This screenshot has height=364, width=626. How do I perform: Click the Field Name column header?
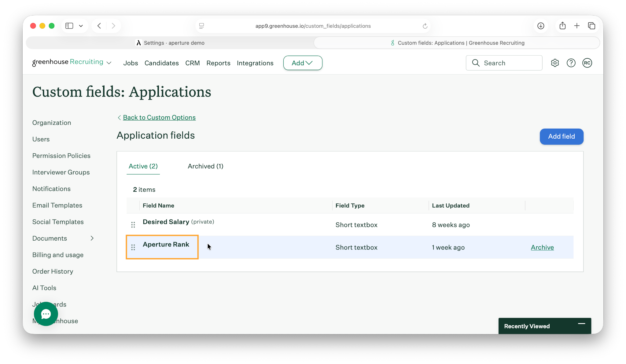click(158, 206)
